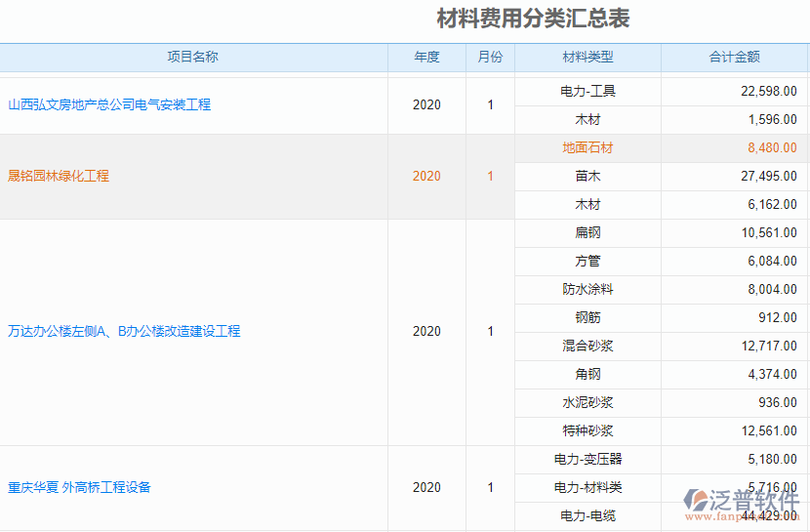Viewport: 810px width, 532px height.
Task: Select the 材料类型 column header
Action: pos(587,57)
